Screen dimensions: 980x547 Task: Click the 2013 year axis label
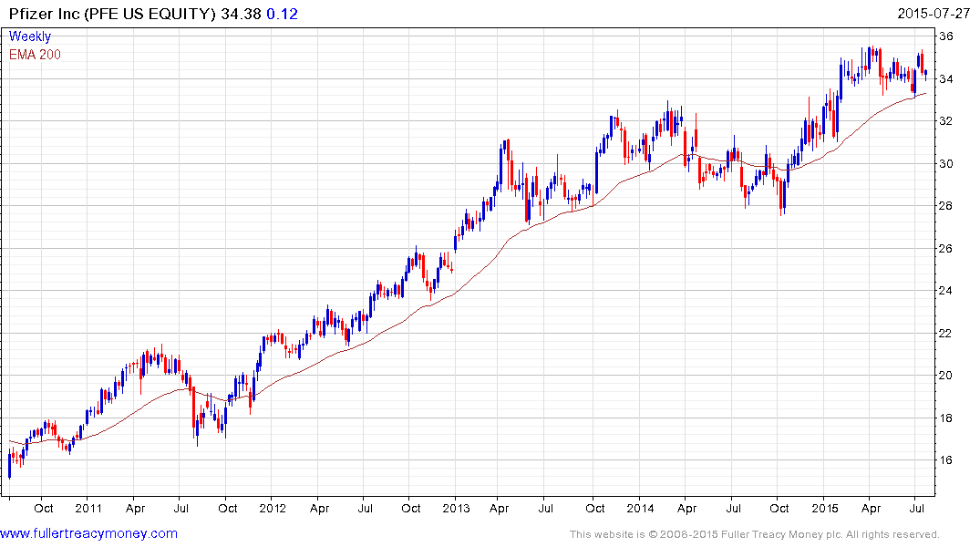coord(456,508)
